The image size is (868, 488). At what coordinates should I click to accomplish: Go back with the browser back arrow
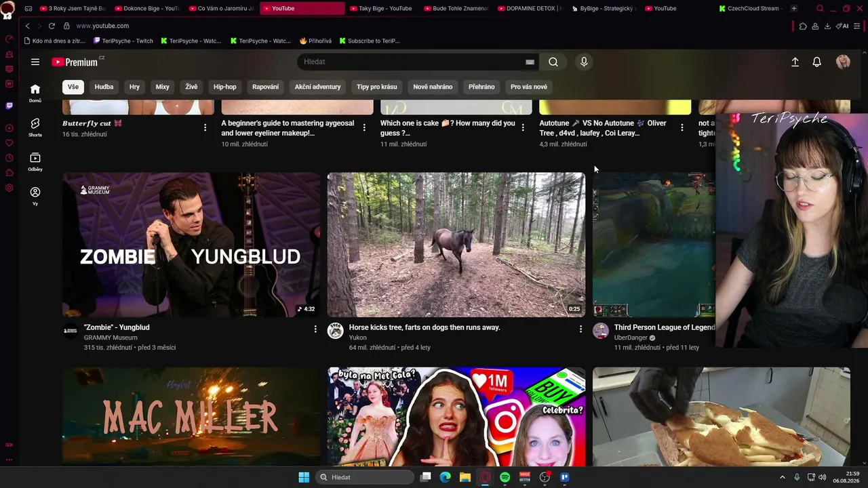tap(27, 26)
